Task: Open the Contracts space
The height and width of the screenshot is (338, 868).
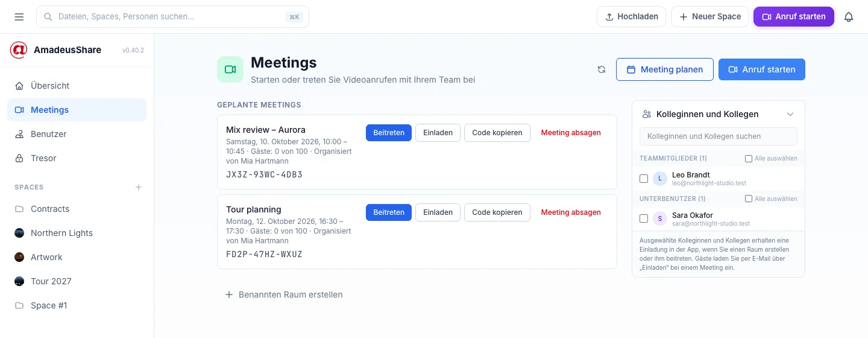Action: pos(77,209)
